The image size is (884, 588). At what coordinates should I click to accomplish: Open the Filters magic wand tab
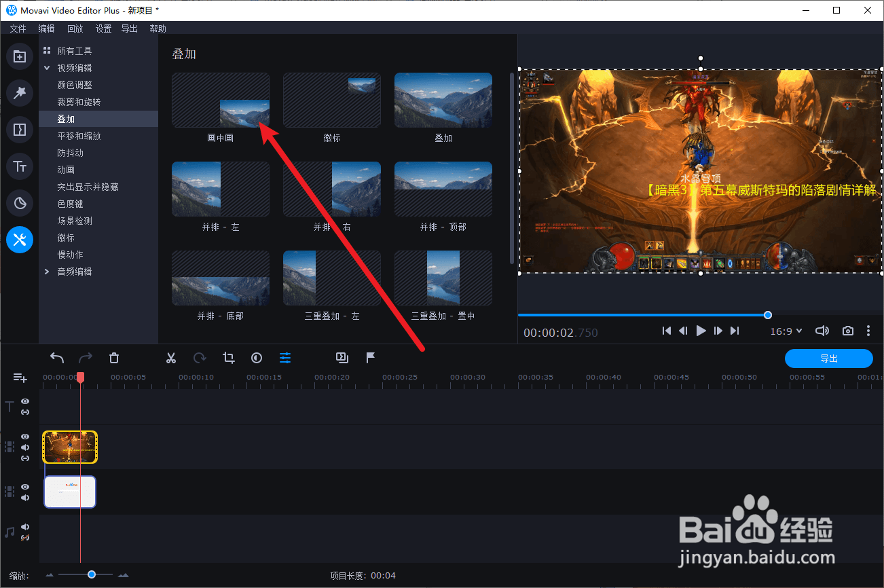(20, 93)
